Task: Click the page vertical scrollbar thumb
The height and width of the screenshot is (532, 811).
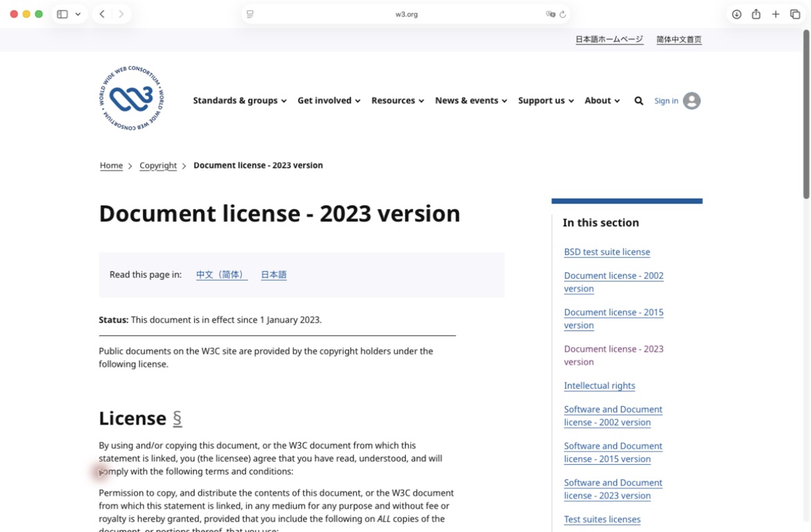Action: [806, 114]
